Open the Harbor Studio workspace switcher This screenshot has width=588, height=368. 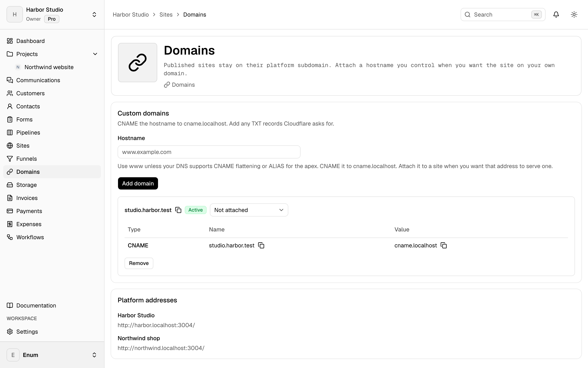(x=52, y=15)
